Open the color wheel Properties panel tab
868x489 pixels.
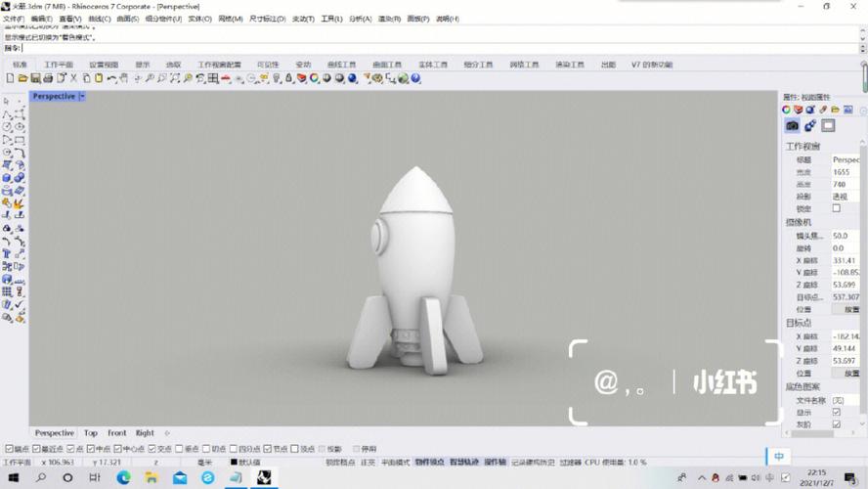pyautogui.click(x=786, y=110)
